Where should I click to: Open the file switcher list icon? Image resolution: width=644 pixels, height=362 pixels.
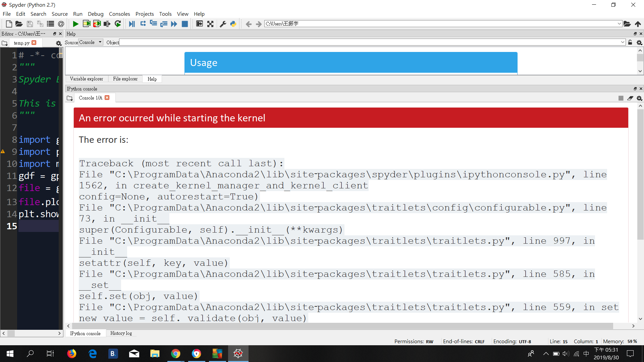51,24
